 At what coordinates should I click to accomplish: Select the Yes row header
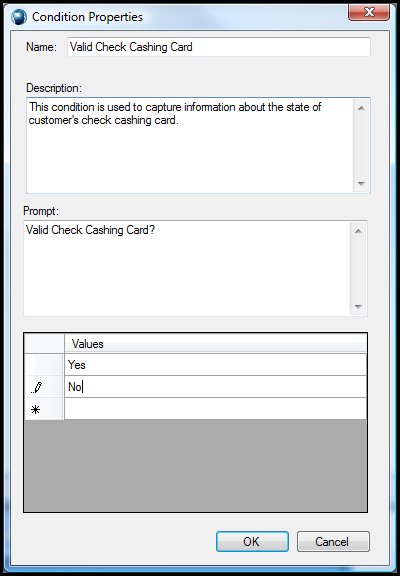coord(44,365)
